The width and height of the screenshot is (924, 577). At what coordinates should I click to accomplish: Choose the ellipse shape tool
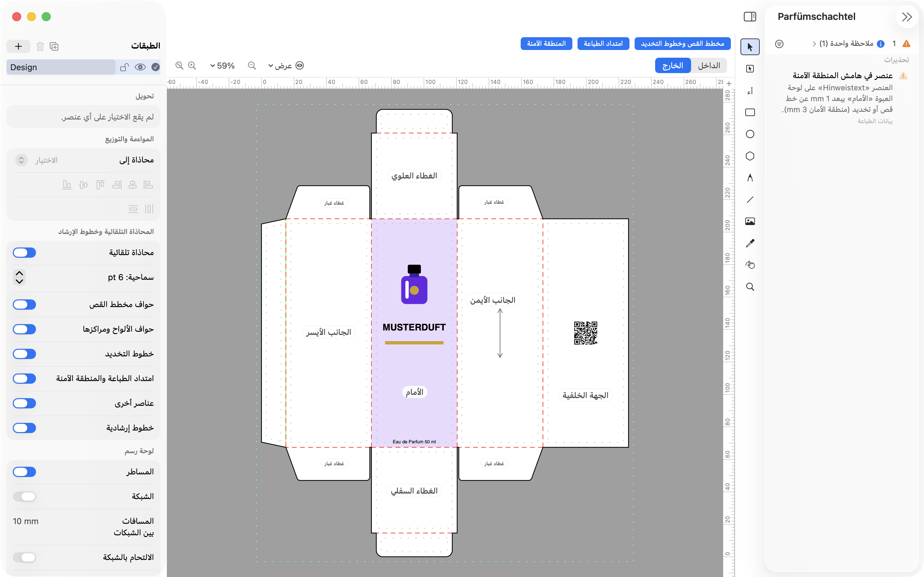pos(750,134)
